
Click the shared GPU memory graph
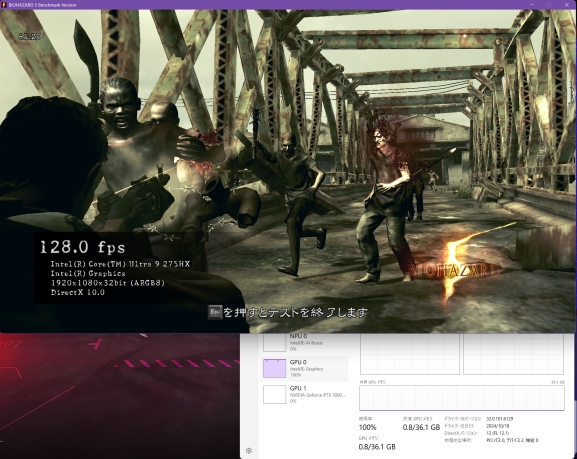[x=462, y=398]
